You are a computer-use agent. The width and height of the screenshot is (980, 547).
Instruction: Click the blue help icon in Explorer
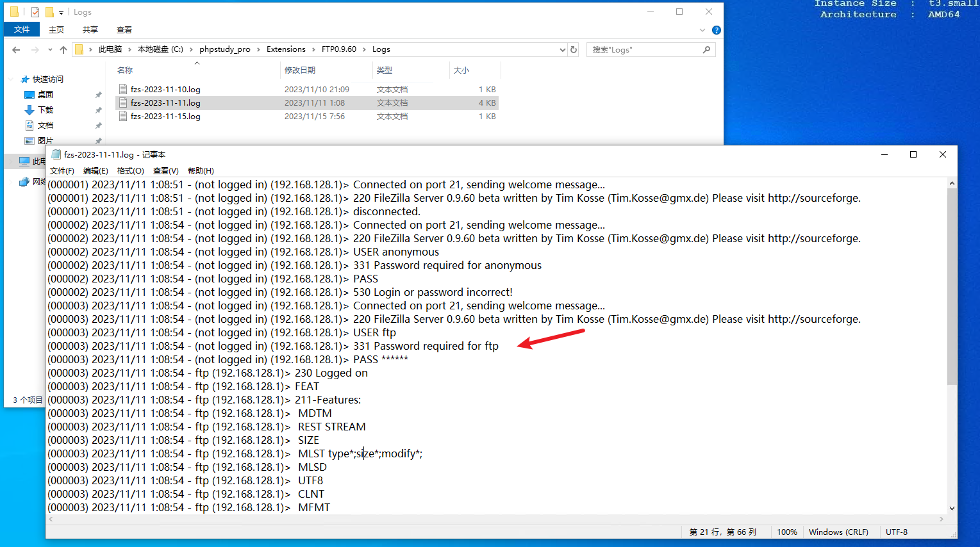(x=717, y=30)
